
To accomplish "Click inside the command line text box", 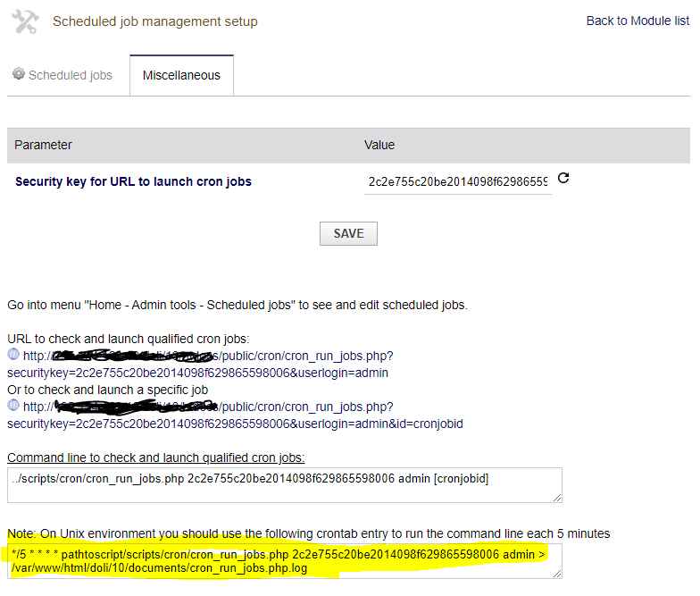I will pos(284,484).
